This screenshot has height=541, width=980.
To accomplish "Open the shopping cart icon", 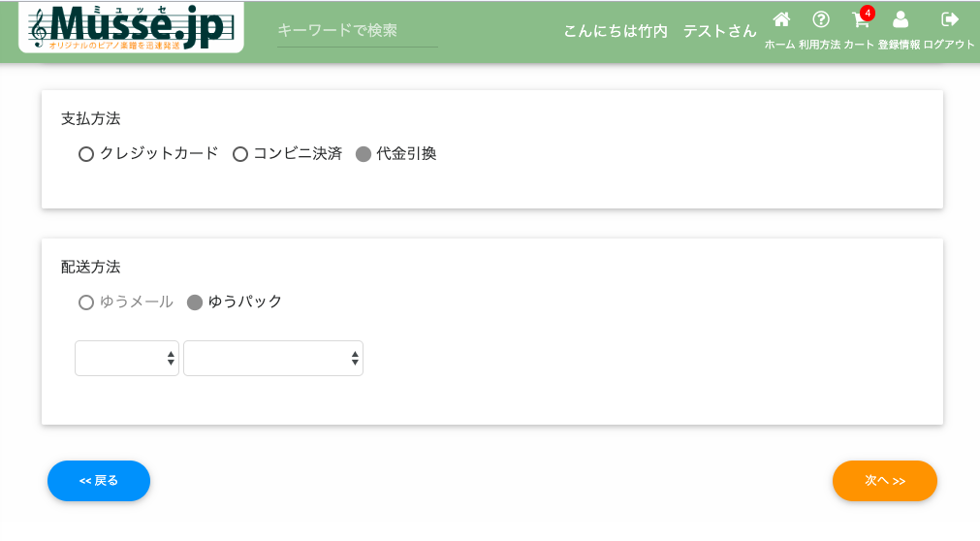I will click(x=860, y=21).
